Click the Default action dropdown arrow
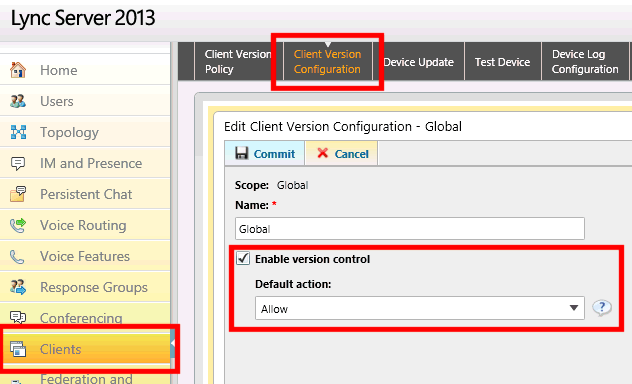 pyautogui.click(x=574, y=308)
